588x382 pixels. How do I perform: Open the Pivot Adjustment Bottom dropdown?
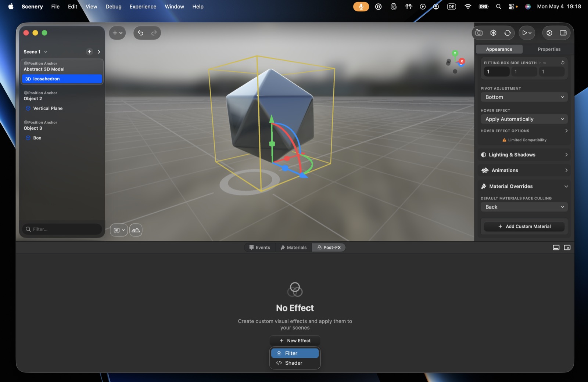pos(524,97)
